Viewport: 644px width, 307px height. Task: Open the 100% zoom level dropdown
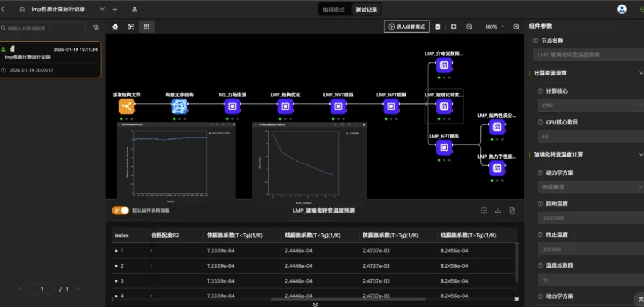pos(494,27)
